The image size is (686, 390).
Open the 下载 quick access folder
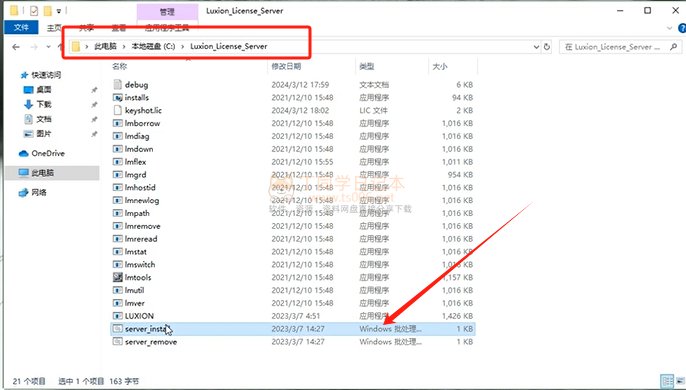pos(44,104)
